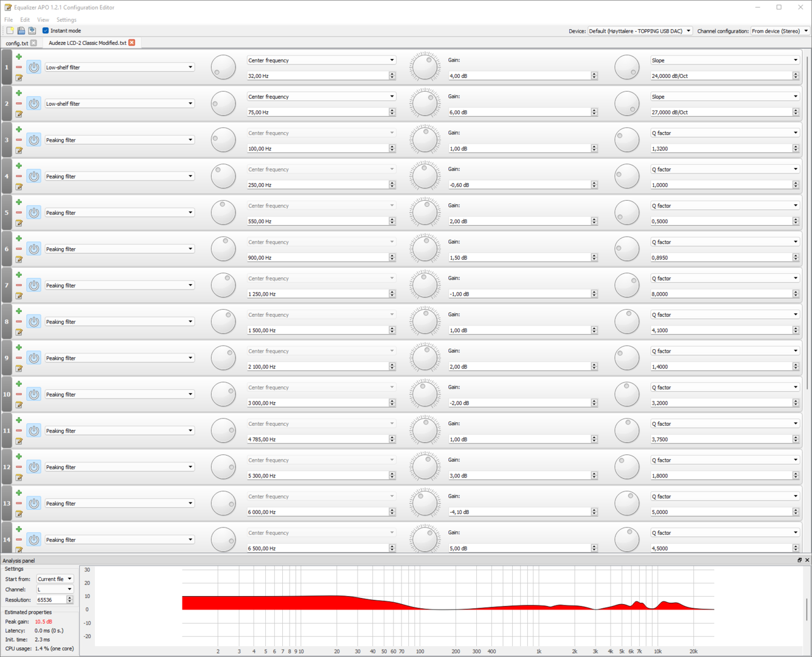Toggle power button for filter 1
Image resolution: width=812 pixels, height=657 pixels.
click(x=34, y=67)
